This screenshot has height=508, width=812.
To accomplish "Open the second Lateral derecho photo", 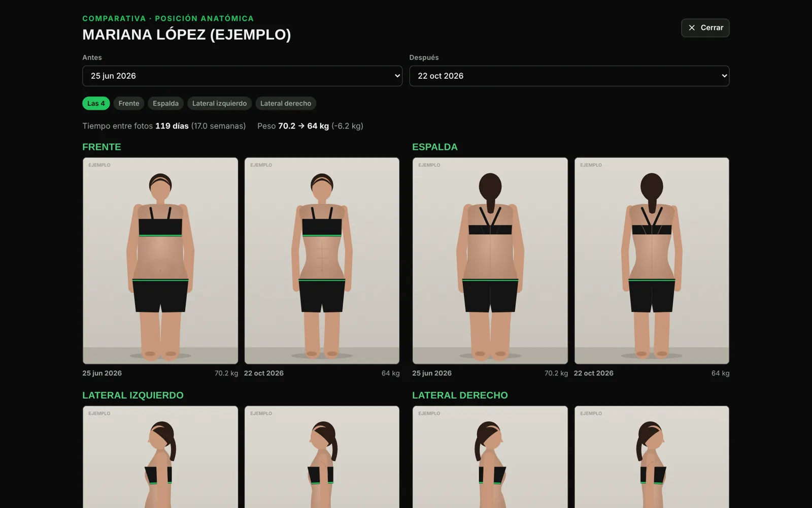I will 652,457.
